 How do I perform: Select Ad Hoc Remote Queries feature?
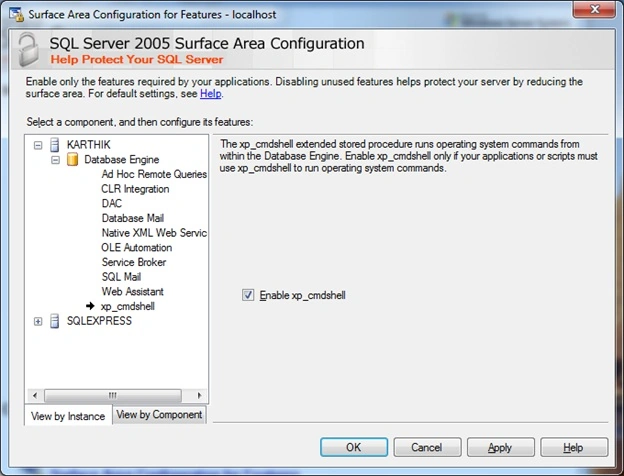[x=154, y=174]
